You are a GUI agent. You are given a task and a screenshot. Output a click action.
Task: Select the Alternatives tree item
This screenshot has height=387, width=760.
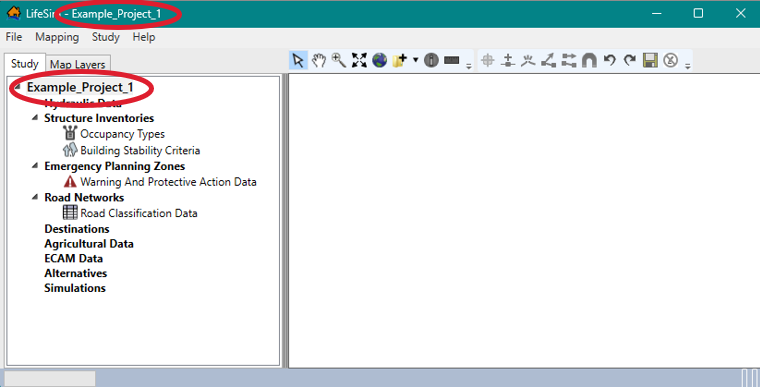pos(76,273)
